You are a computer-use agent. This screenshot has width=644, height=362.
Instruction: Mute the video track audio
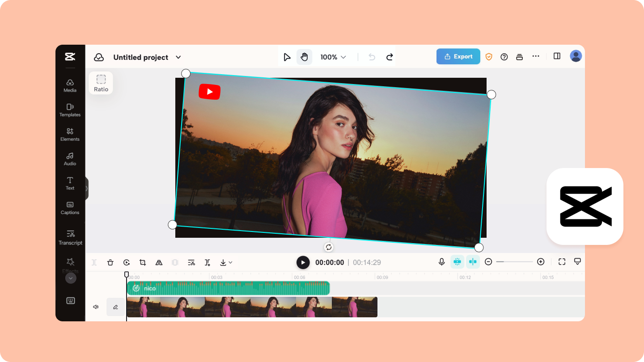tap(95, 307)
